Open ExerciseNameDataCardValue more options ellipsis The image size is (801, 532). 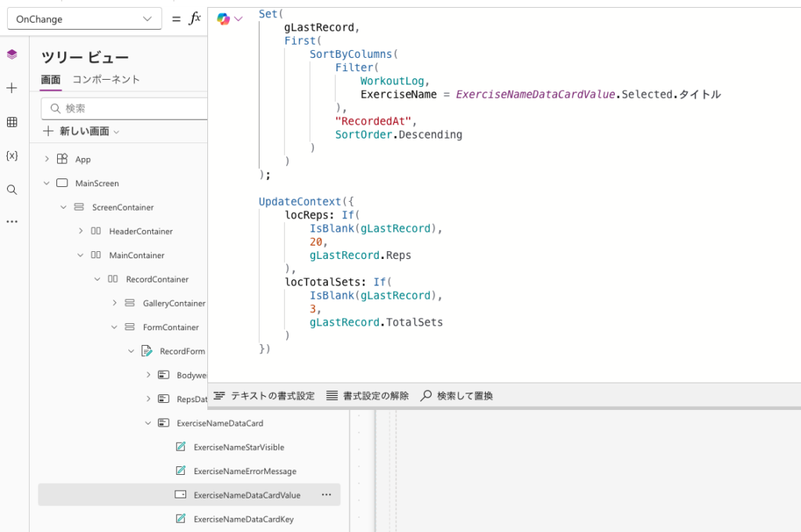(x=326, y=494)
